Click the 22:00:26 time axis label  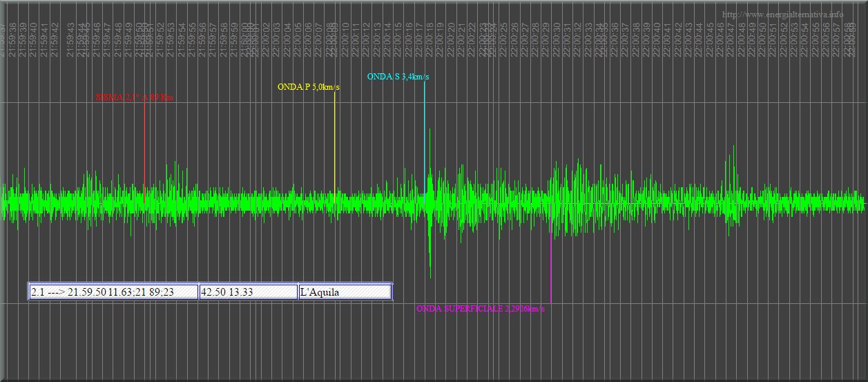pyautogui.click(x=514, y=39)
